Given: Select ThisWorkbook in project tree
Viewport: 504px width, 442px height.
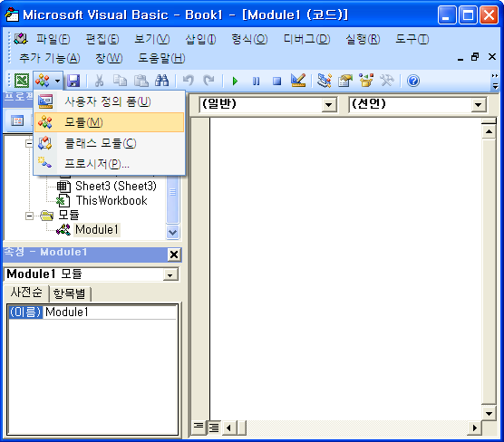Looking at the screenshot, I should [111, 200].
